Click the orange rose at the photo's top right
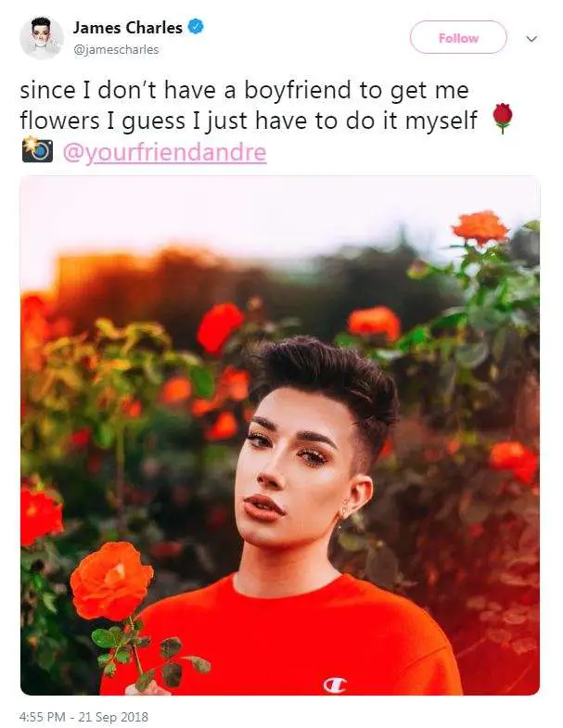 [x=480, y=227]
